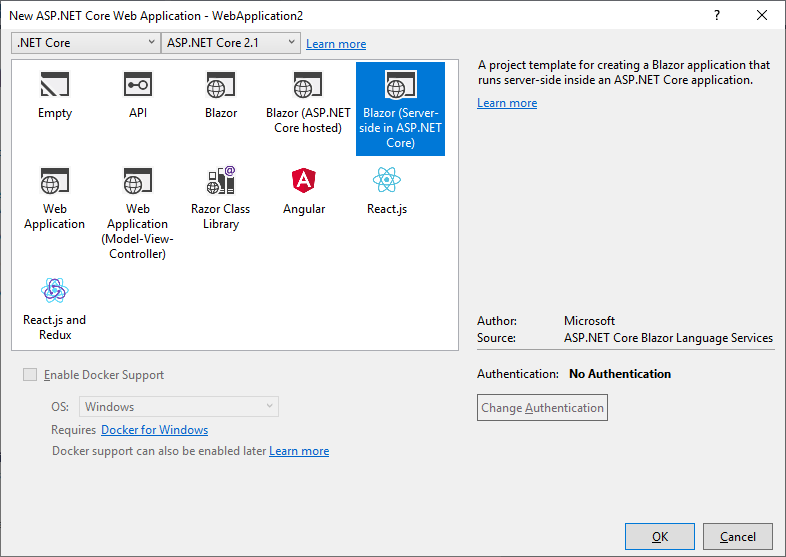
Task: Open the Docker for Windows link
Action: coord(154,430)
